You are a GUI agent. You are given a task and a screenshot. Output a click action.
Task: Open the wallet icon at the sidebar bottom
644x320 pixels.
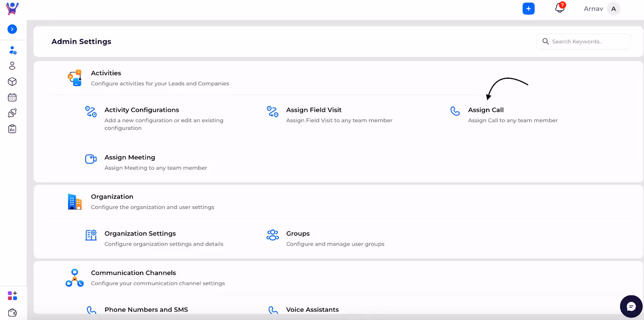(x=12, y=312)
